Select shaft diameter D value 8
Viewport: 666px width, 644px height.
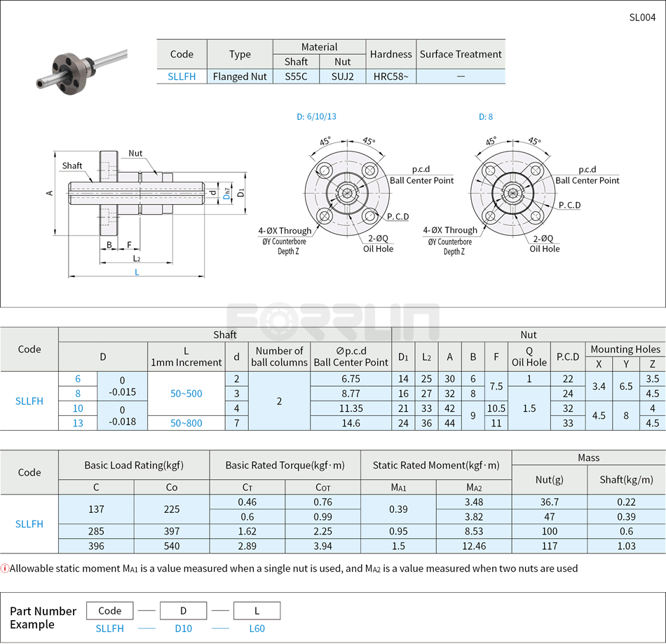(x=78, y=394)
